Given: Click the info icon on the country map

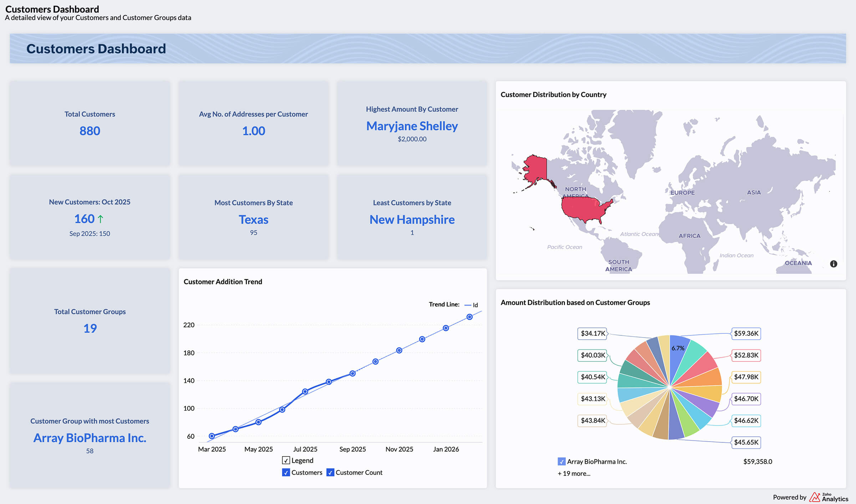Looking at the screenshot, I should coord(833,263).
